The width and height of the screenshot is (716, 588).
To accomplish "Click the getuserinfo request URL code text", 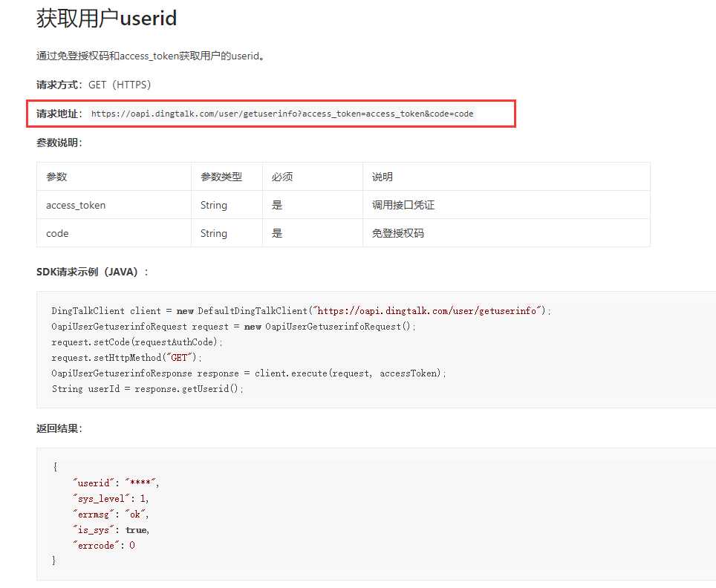I will pyautogui.click(x=282, y=114).
